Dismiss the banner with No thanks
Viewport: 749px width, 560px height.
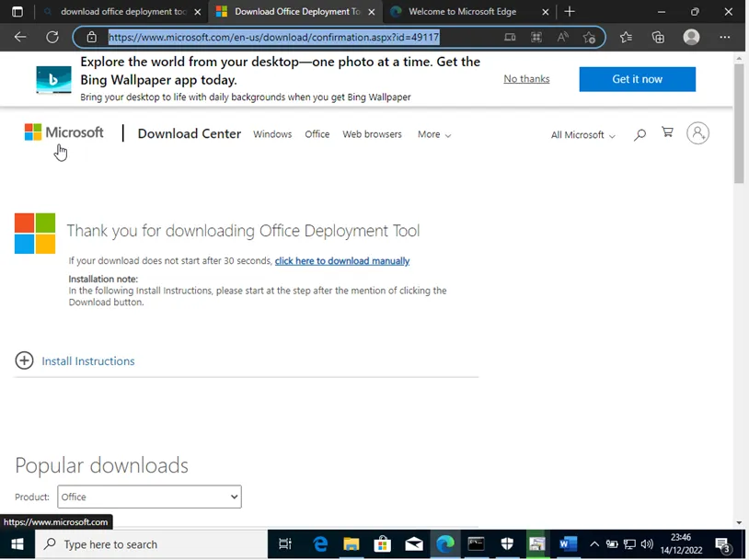pos(526,79)
